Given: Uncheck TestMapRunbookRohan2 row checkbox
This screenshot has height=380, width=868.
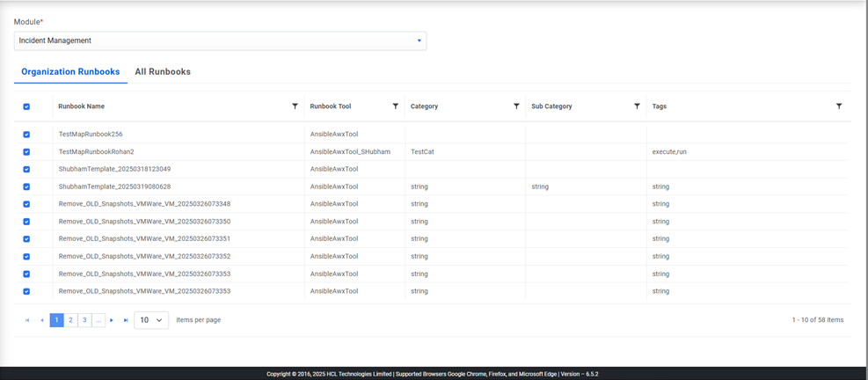Looking at the screenshot, I should point(26,152).
